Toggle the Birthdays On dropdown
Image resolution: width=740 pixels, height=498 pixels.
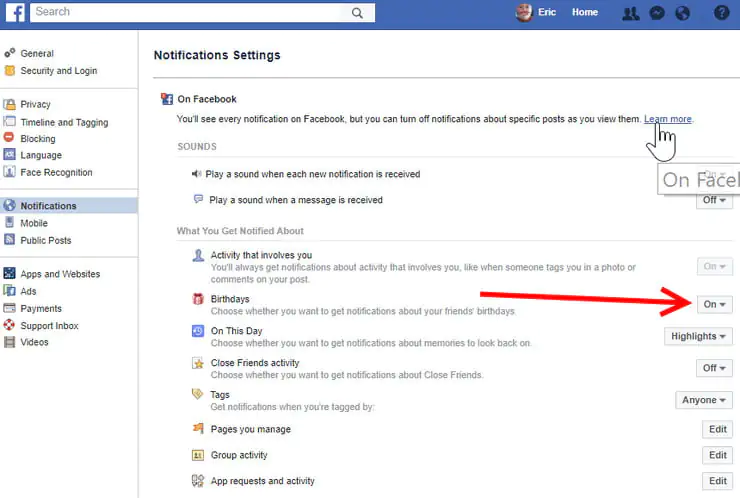pos(714,304)
